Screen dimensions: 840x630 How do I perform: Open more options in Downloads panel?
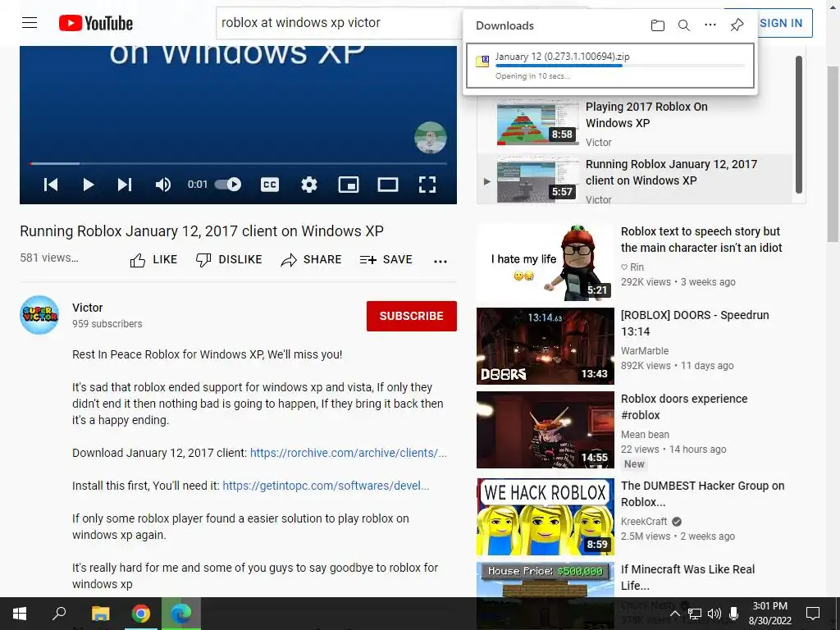pyautogui.click(x=710, y=25)
